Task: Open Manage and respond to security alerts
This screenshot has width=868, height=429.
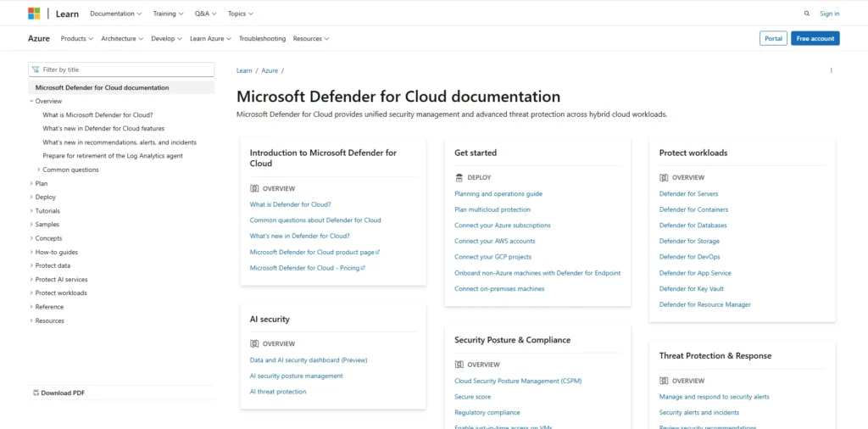Action: click(x=714, y=397)
